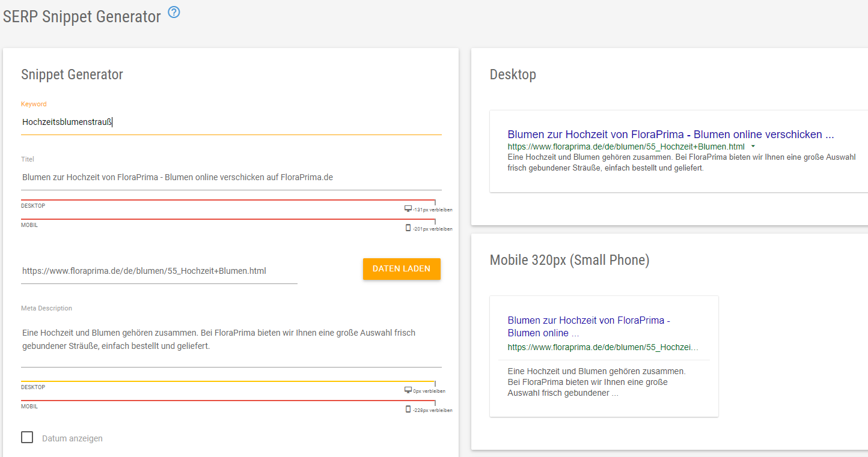The image size is (868, 457).
Task: Open the desktop preview title link
Action: point(671,135)
